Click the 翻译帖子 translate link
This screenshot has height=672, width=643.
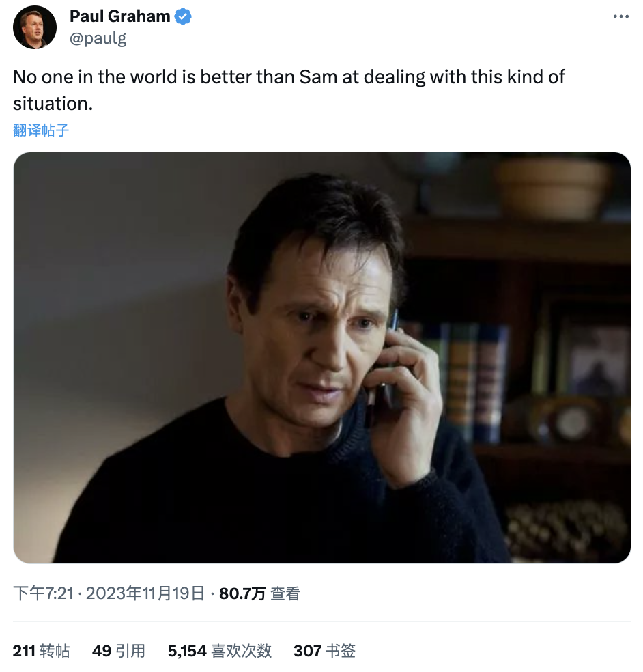tap(41, 130)
